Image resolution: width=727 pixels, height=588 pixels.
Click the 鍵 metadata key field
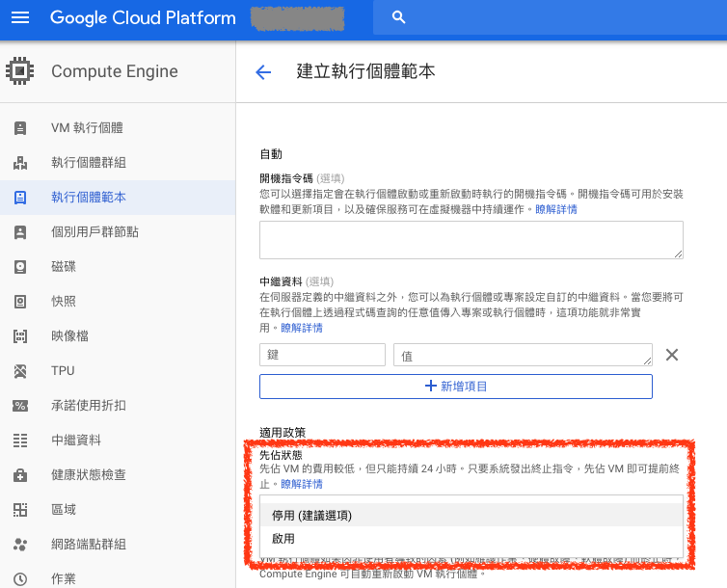point(322,355)
